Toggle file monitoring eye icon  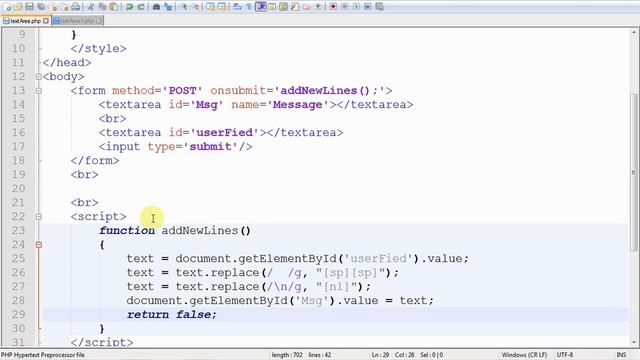[318, 7]
